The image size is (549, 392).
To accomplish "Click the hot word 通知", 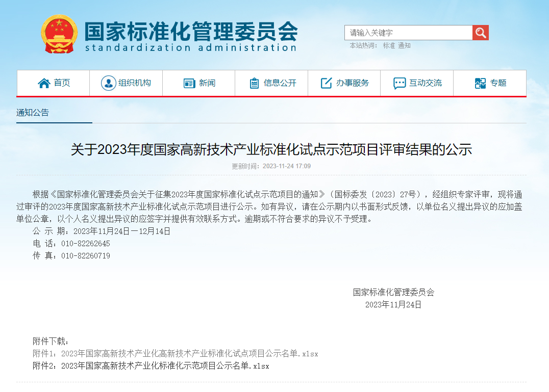I will coord(404,45).
